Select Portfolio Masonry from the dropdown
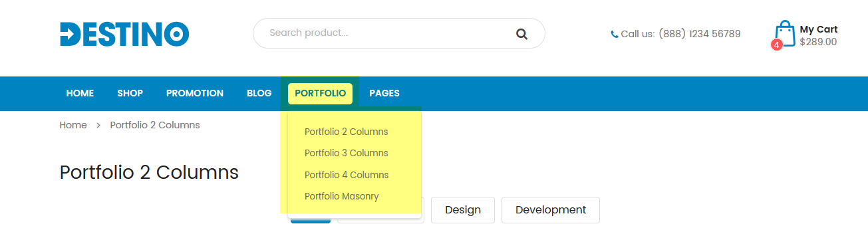The width and height of the screenshot is (868, 242). 341,196
